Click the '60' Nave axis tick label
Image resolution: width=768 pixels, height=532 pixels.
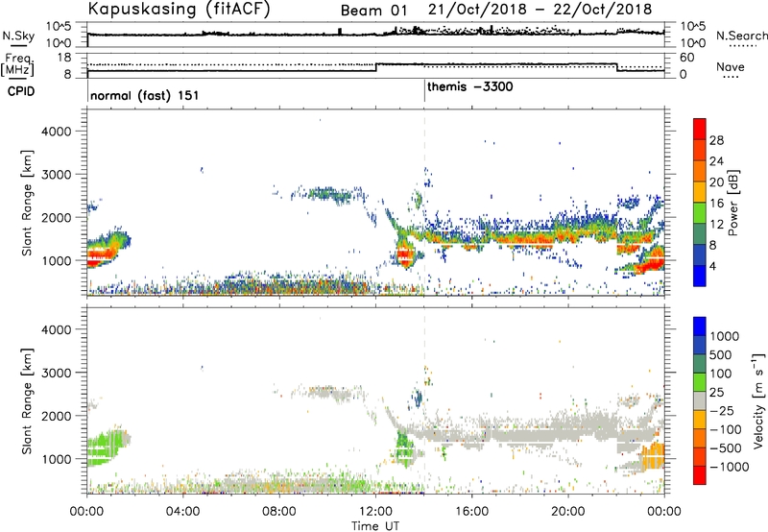click(x=687, y=58)
